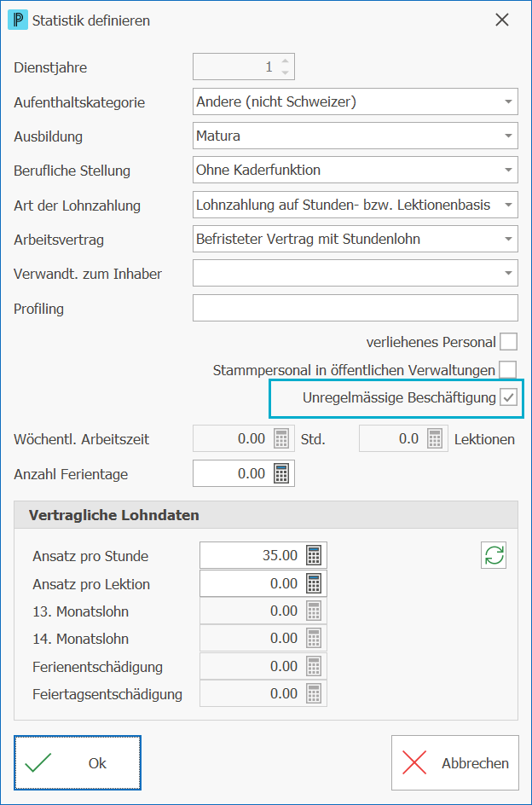Confirm dialog with Ok button
Viewport: 532px width, 805px height.
(x=78, y=763)
